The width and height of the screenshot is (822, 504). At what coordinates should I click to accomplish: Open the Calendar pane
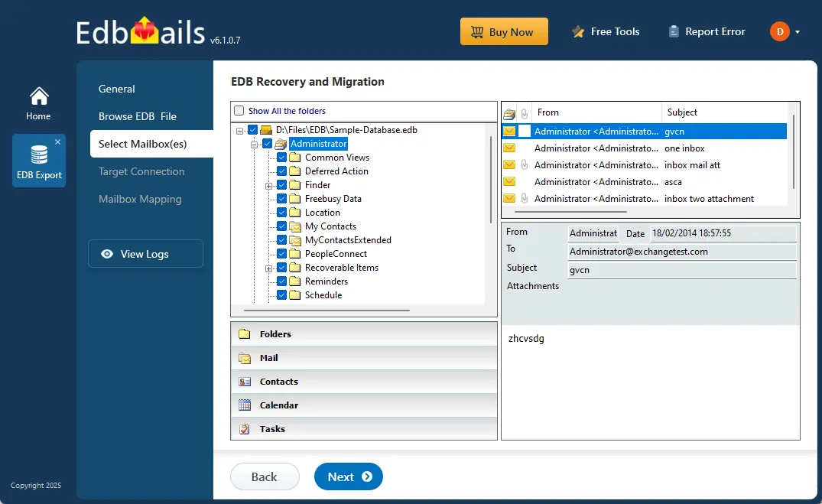364,405
